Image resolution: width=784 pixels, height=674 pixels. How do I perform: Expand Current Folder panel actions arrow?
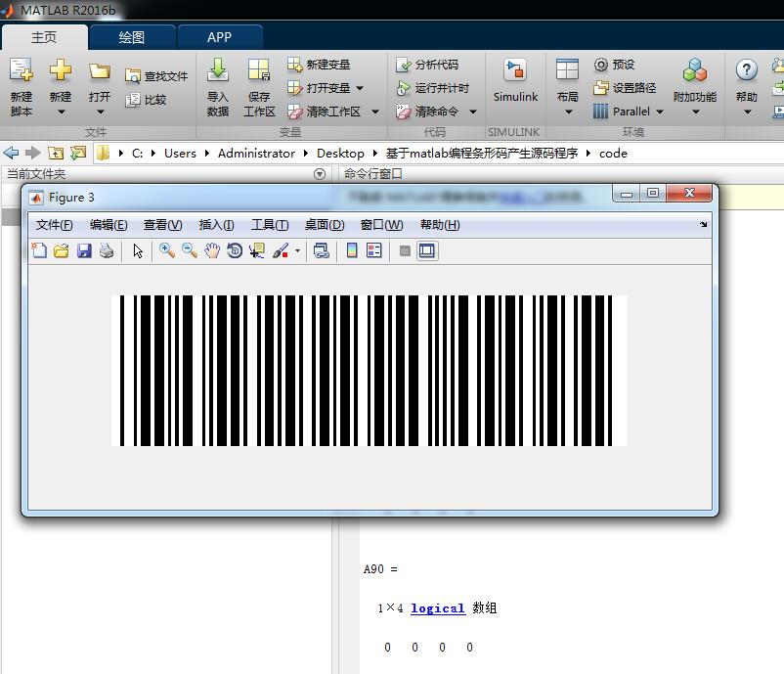(x=319, y=174)
